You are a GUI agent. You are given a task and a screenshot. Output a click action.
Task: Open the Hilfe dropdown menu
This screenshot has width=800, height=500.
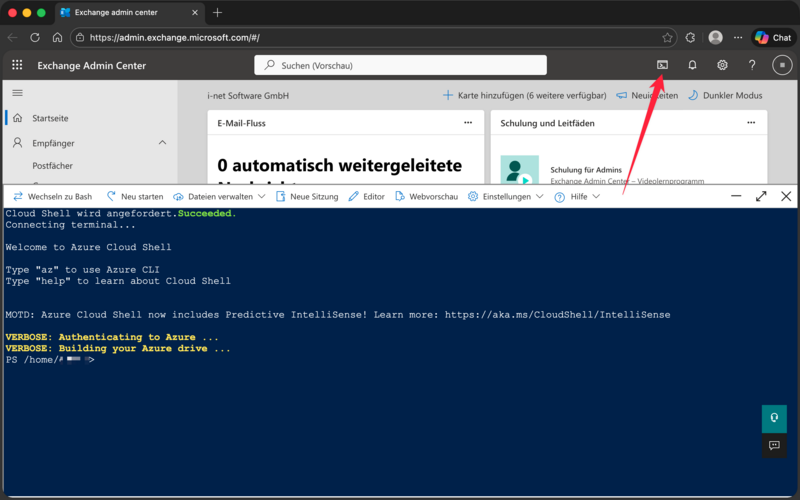[577, 197]
